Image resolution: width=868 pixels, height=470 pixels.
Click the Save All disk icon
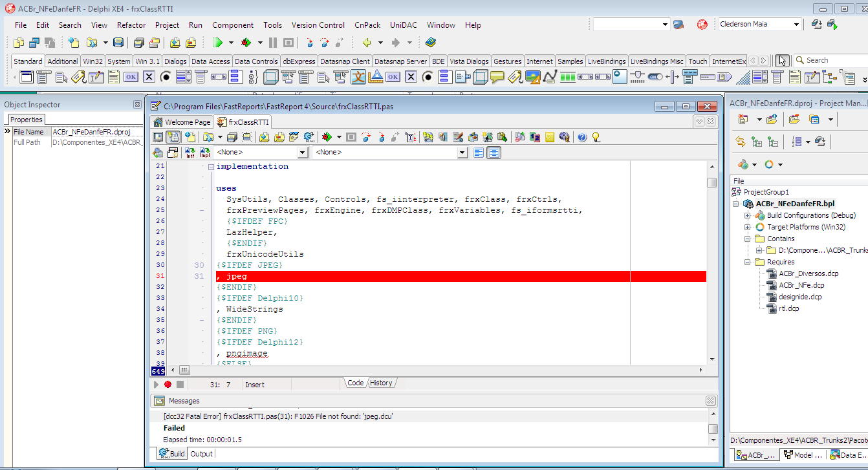pos(139,43)
